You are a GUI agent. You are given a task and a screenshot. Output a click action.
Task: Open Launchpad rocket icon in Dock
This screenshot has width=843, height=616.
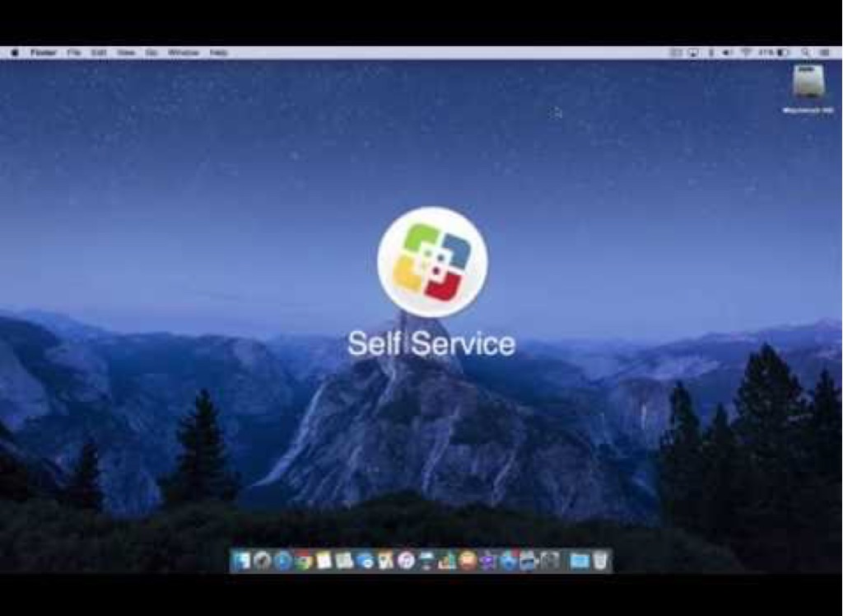tap(263, 561)
